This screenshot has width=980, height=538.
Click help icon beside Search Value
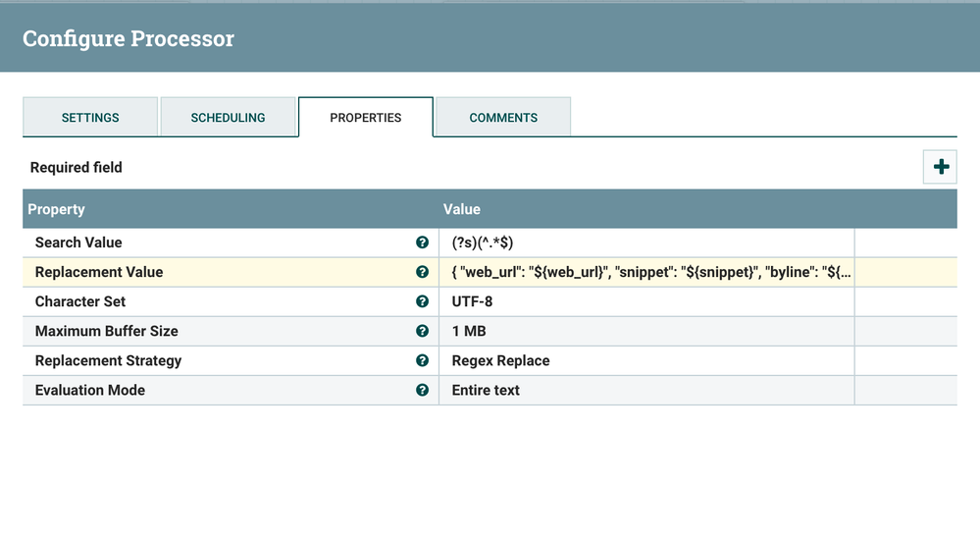422,242
